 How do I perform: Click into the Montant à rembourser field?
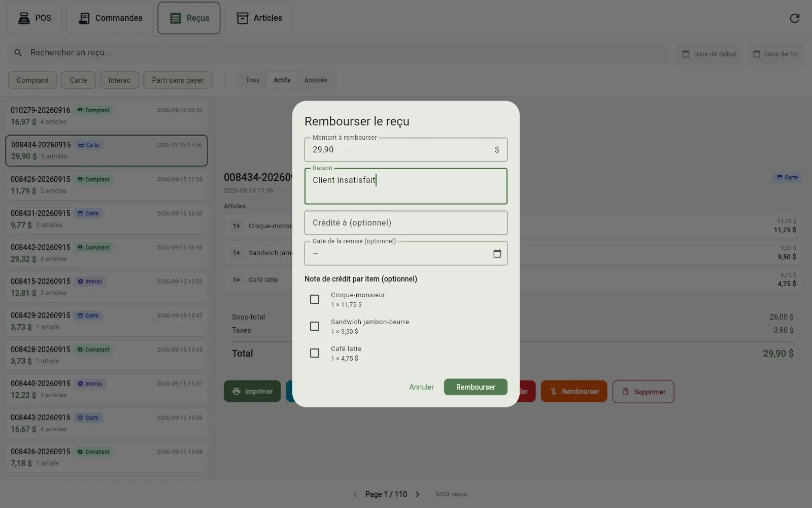click(x=406, y=150)
